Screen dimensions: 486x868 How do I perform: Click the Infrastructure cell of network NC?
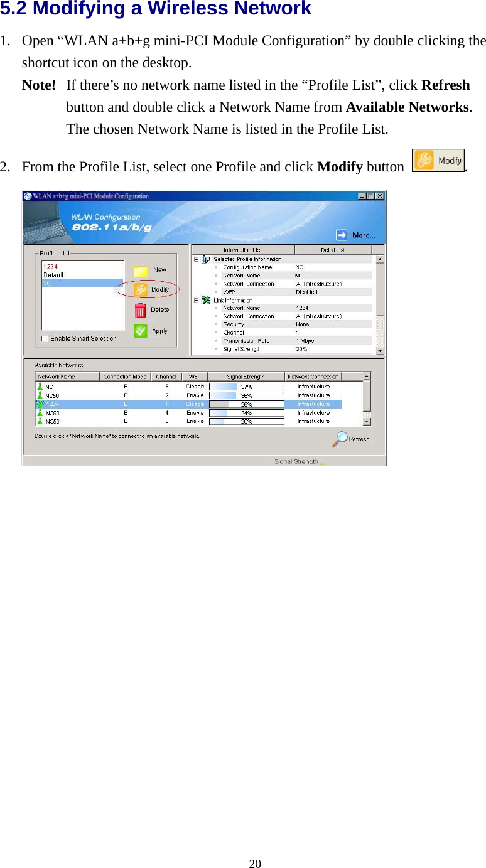[x=313, y=387]
